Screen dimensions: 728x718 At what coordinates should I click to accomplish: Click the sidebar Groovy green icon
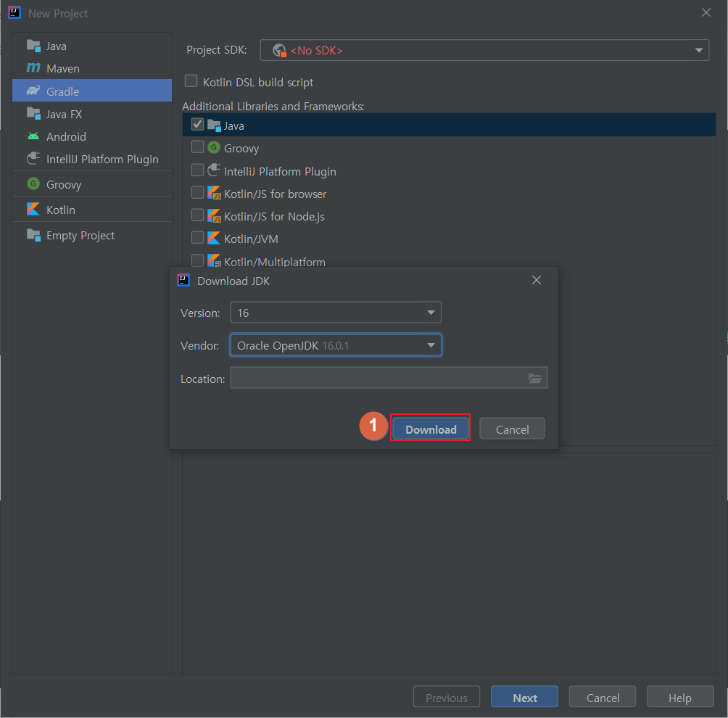pos(33,183)
